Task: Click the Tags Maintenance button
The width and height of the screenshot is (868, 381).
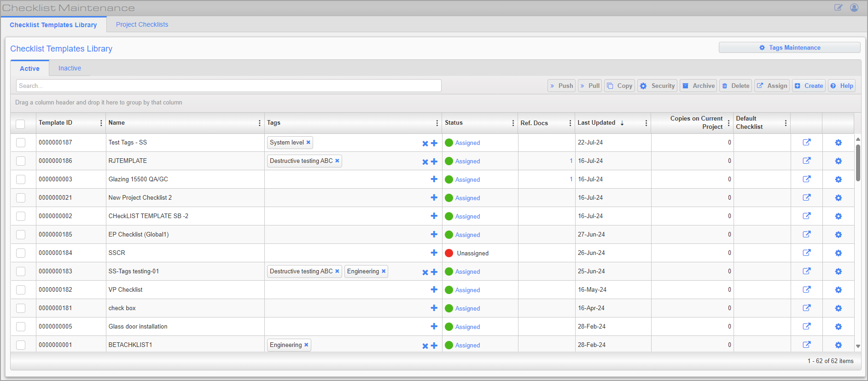Action: tap(789, 47)
